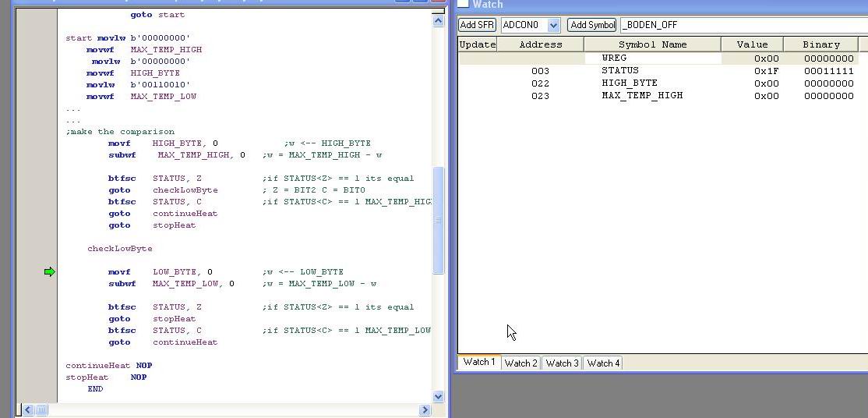Screen dimensions: 868x418
Task: Click the 'goto stopHeat' line after continueHeat
Action: point(152,225)
